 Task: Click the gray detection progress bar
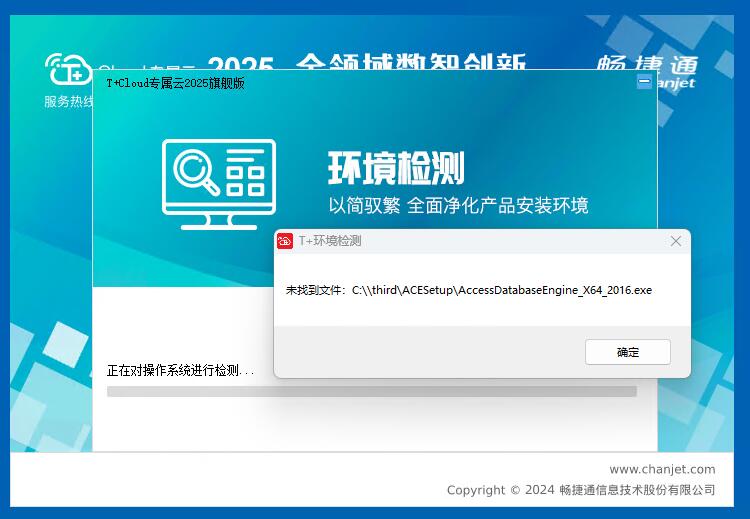pyautogui.click(x=372, y=392)
